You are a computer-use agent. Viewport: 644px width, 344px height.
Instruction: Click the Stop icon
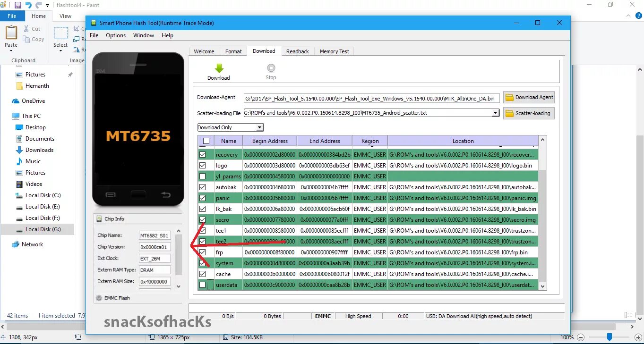(271, 68)
